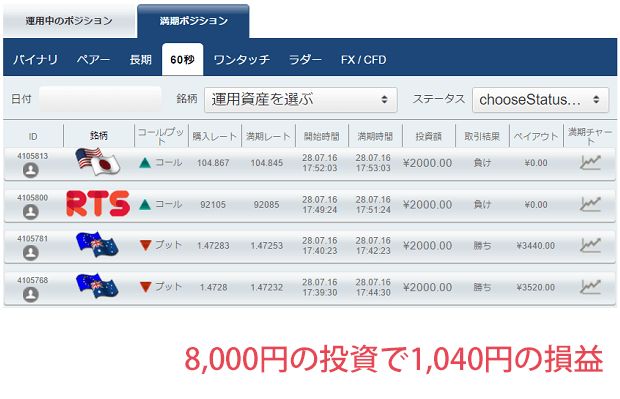Screen dimensions: 620x399
Task: Click the RTS asset logo
Action: click(98, 204)
